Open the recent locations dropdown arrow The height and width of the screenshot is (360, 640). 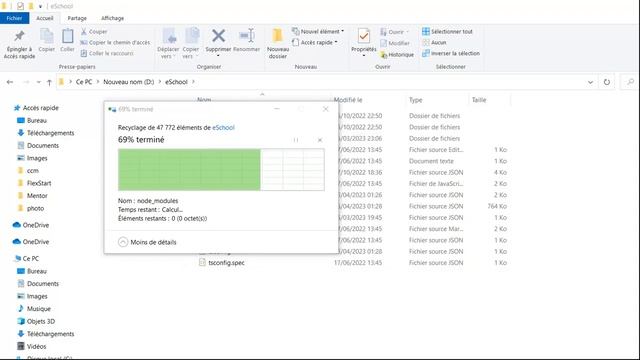38,82
